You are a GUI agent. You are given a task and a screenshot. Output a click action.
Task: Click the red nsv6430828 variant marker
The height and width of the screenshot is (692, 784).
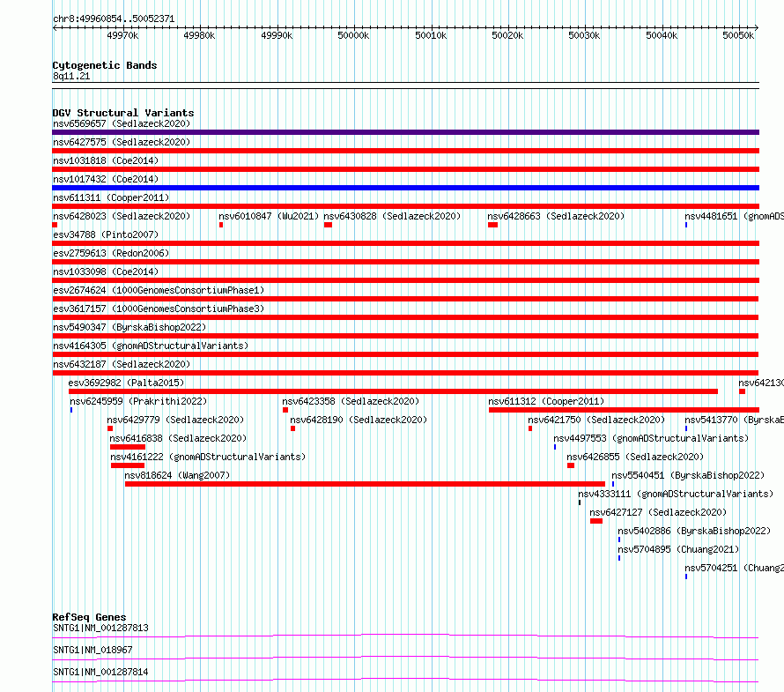click(x=328, y=225)
